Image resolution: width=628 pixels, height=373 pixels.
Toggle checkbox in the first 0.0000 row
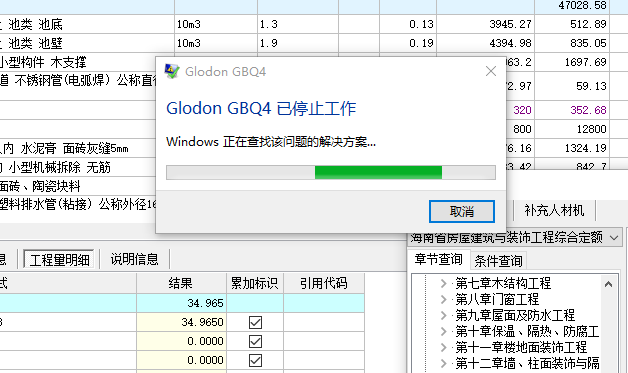click(x=255, y=341)
